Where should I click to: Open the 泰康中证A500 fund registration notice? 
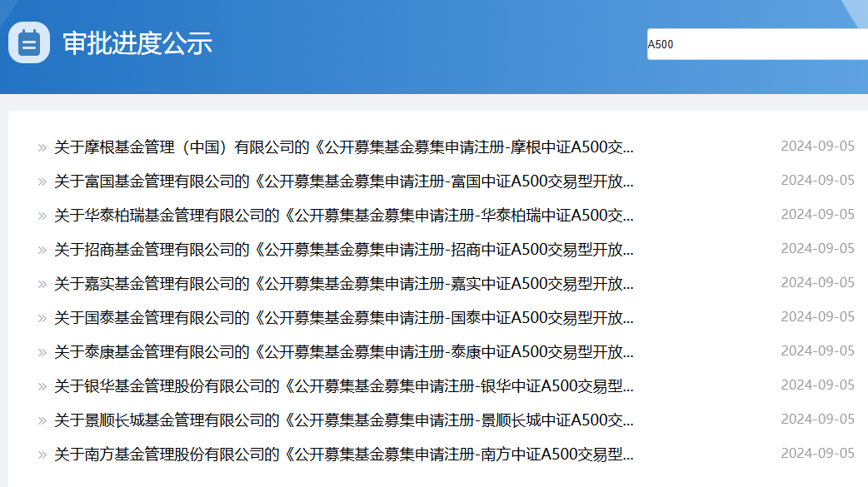344,352
